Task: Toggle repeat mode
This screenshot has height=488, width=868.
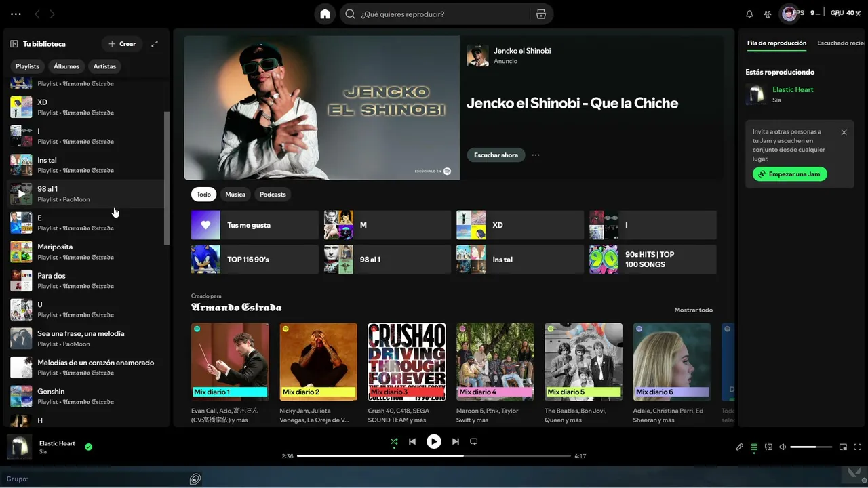Action: click(474, 442)
